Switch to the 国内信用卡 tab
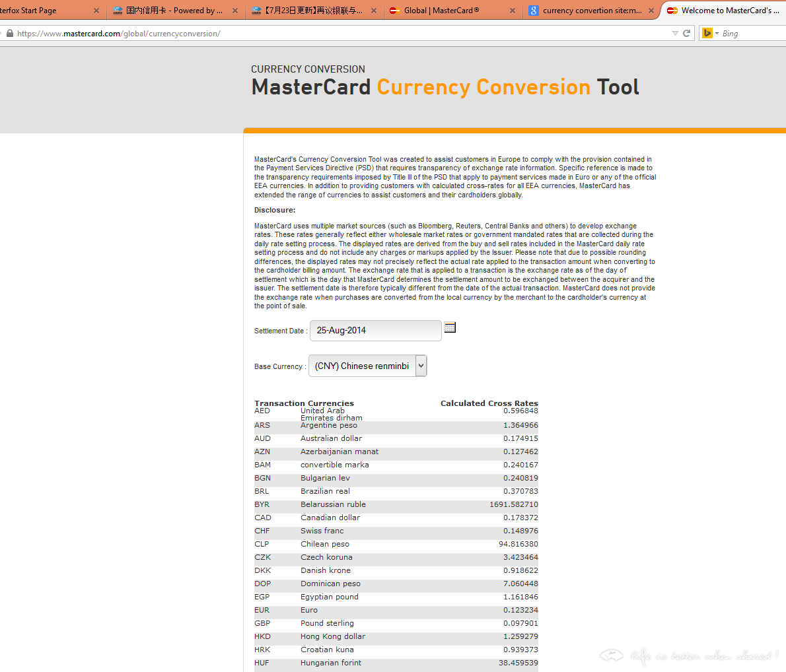This screenshot has height=672, width=786. [x=174, y=11]
